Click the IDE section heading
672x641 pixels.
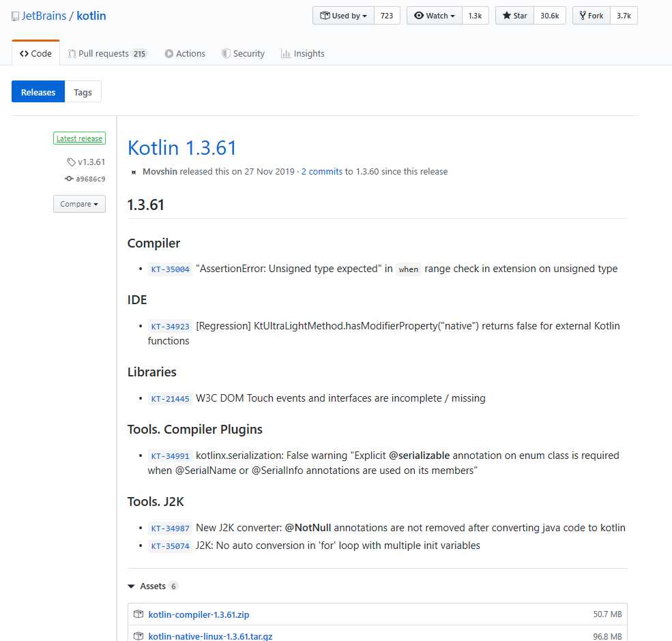click(137, 299)
